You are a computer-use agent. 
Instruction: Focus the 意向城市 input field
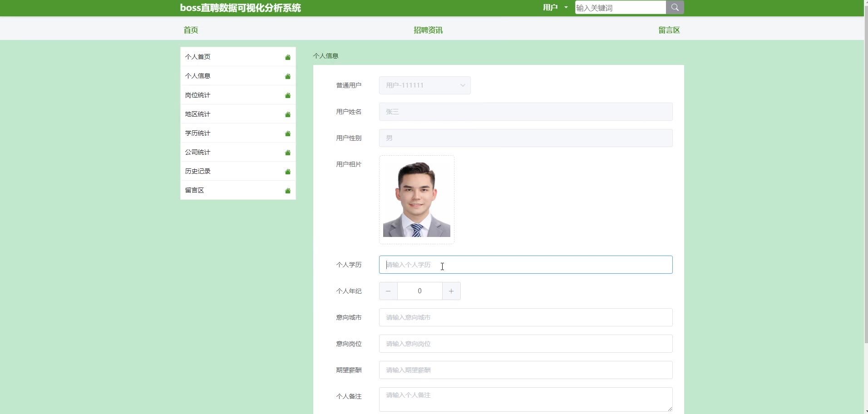(525, 317)
